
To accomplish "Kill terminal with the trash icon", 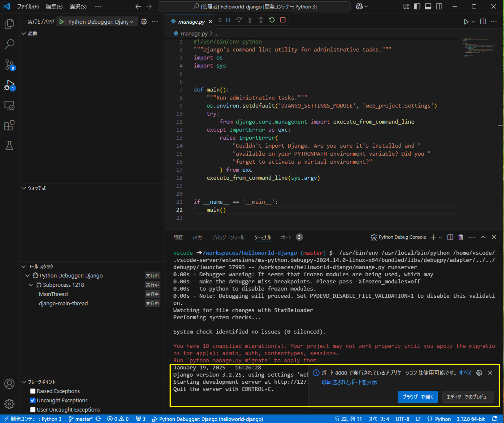I will point(461,237).
